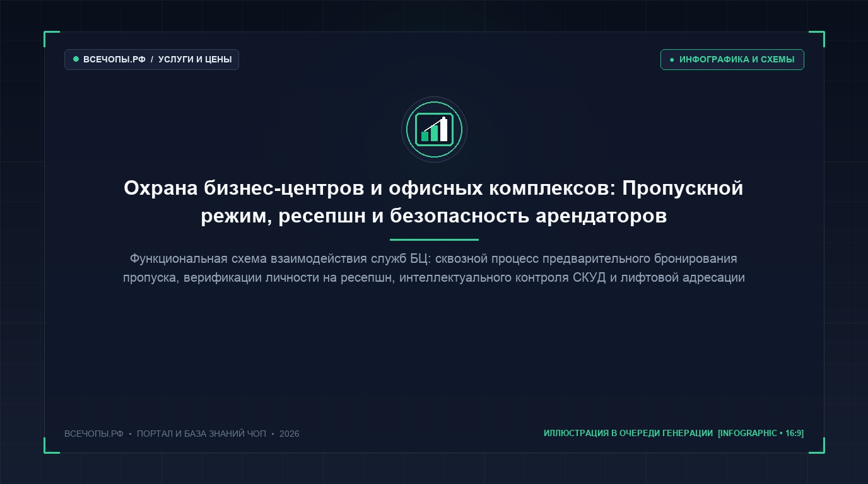Click the ИЛЛЮСТРАЦИЯ В ОЧЕРЕДИ ГЕНЕРАЦИИ status text
Viewport: 868px width, 484px height.
(674, 433)
